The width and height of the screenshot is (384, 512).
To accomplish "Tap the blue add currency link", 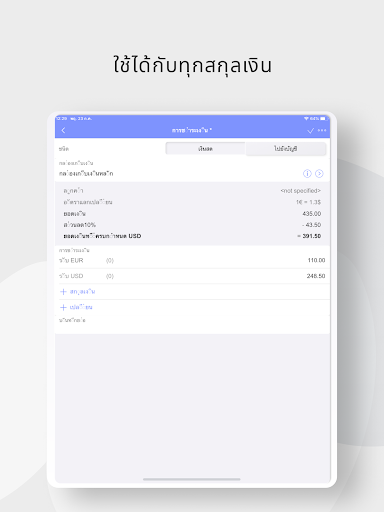I will 82,292.
